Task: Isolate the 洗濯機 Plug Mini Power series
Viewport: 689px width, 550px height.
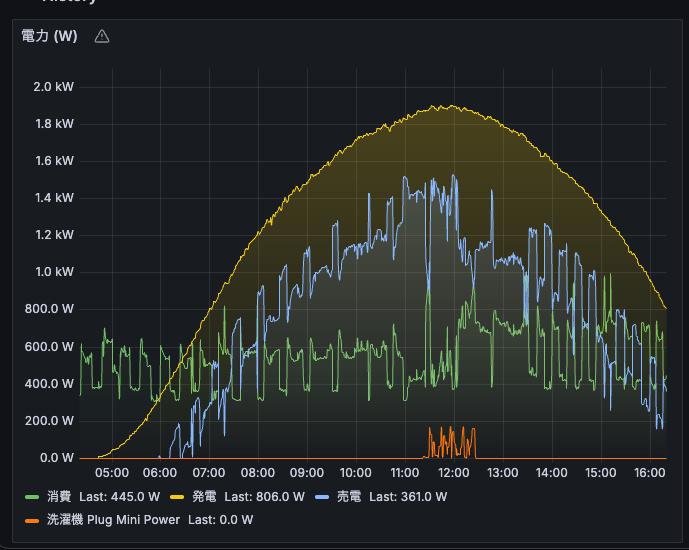Action: pyautogui.click(x=113, y=519)
